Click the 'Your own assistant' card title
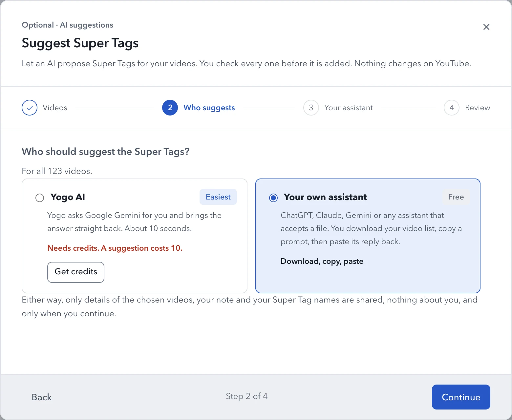The width and height of the screenshot is (512, 420). pos(325,197)
